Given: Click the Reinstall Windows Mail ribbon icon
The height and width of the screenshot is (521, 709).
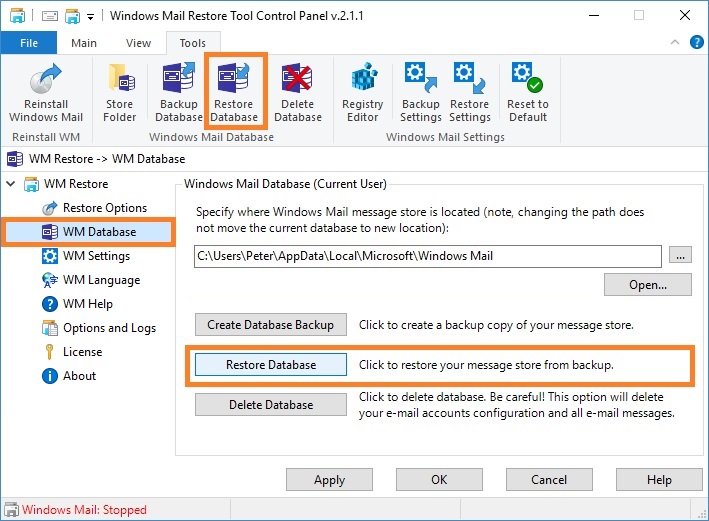Looking at the screenshot, I should (x=46, y=92).
